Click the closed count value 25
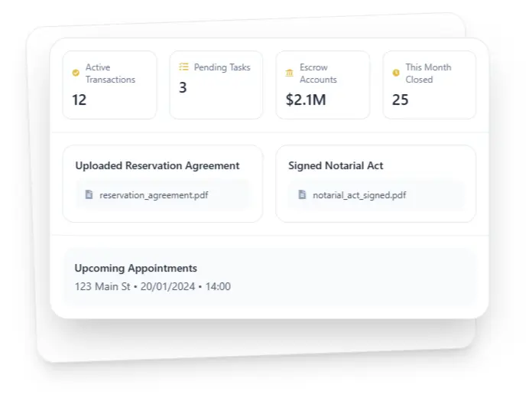The height and width of the screenshot is (401, 532). [x=401, y=99]
